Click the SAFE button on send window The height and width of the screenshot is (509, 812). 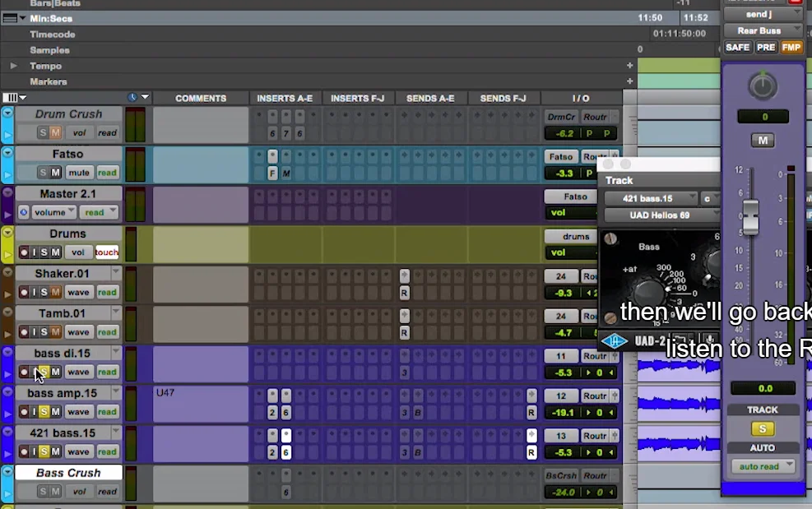tap(737, 47)
